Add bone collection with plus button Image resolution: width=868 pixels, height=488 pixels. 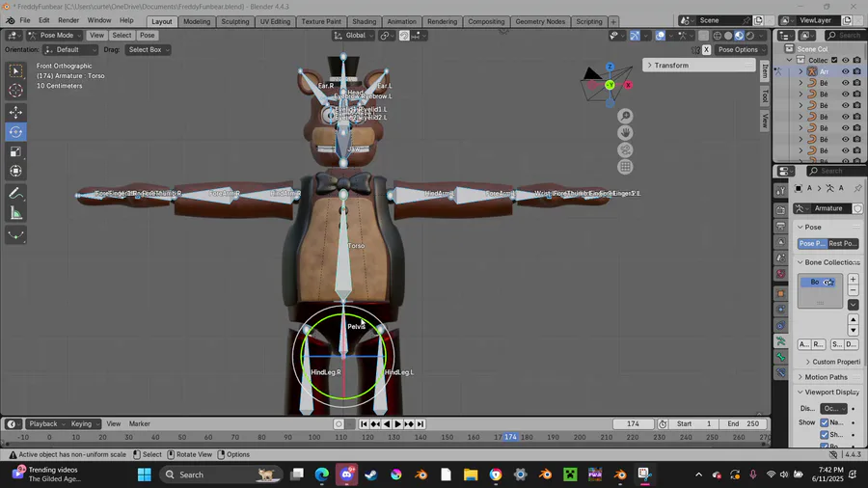854,280
